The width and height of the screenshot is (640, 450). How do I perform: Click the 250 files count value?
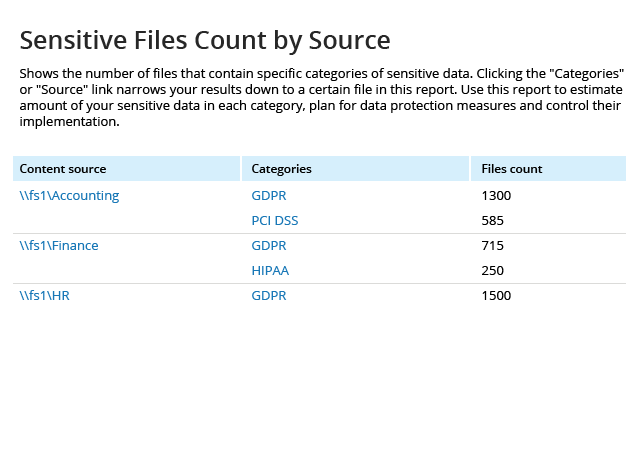[x=492, y=270]
